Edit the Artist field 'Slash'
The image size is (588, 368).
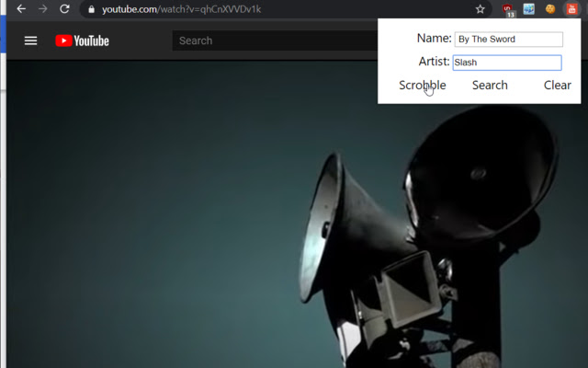[507, 63]
